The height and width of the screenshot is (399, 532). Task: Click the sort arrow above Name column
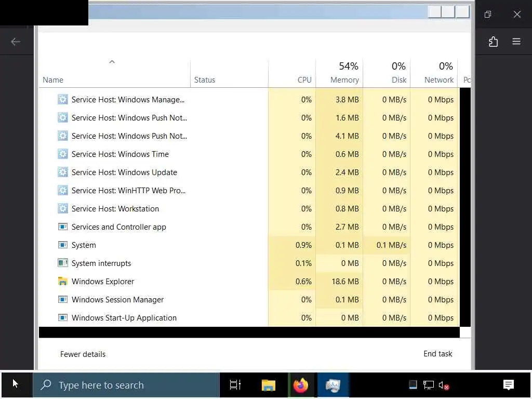pos(112,62)
